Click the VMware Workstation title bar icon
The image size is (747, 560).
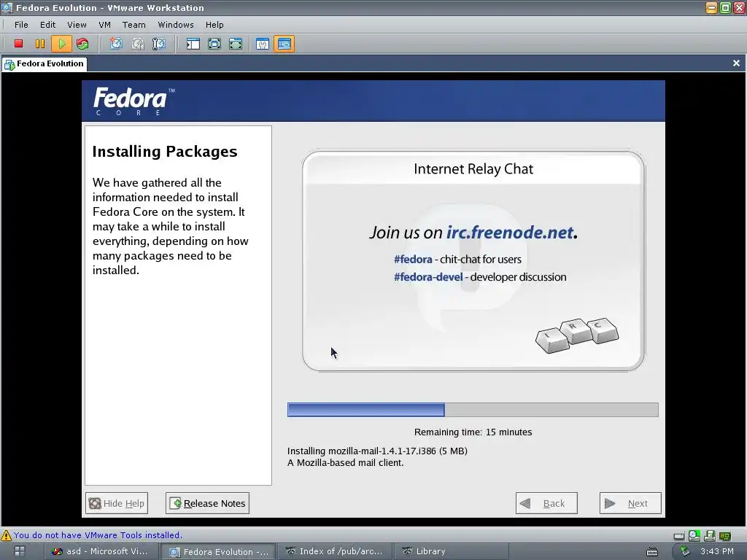click(7, 7)
